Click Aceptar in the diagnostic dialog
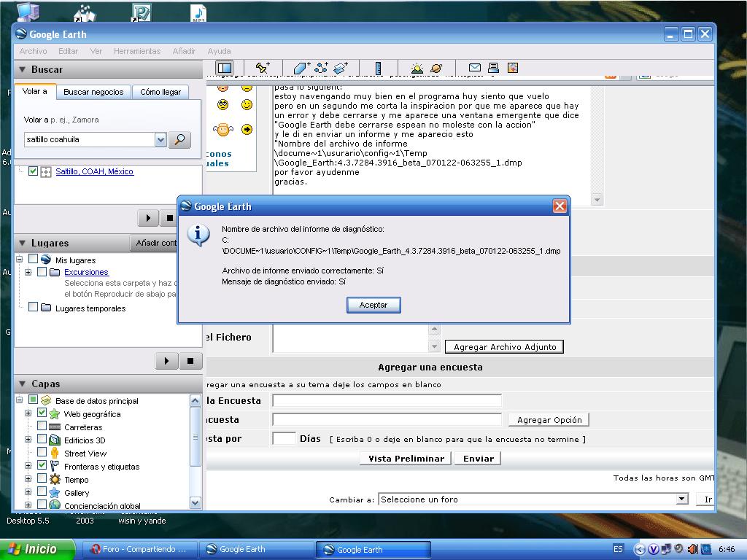Image resolution: width=747 pixels, height=560 pixels. click(373, 305)
